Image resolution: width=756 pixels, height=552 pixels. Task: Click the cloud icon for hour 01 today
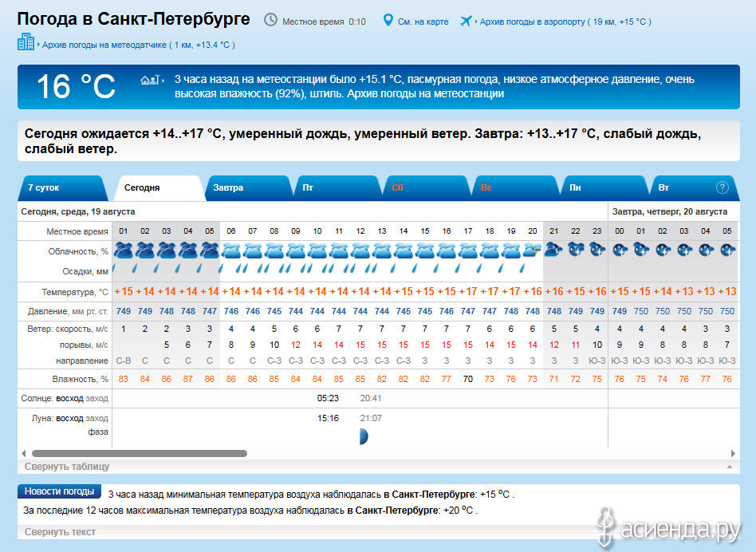(124, 250)
